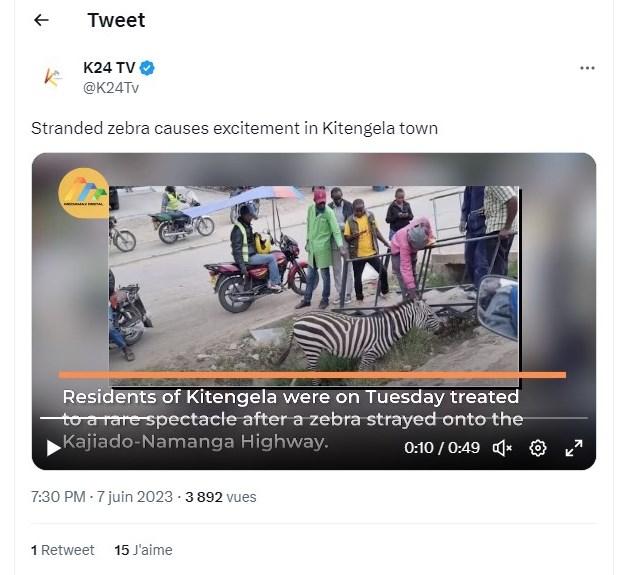Click the blue verified badge
The height and width of the screenshot is (575, 621).
coord(147,68)
